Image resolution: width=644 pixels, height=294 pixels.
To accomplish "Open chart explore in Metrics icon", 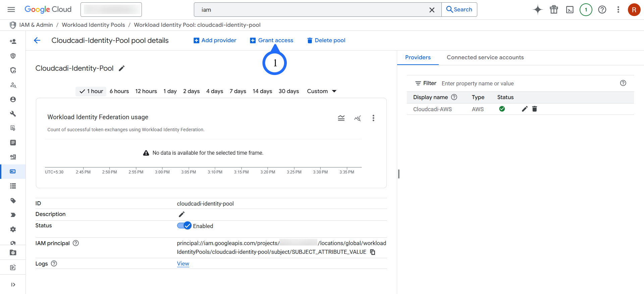I will pyautogui.click(x=358, y=118).
